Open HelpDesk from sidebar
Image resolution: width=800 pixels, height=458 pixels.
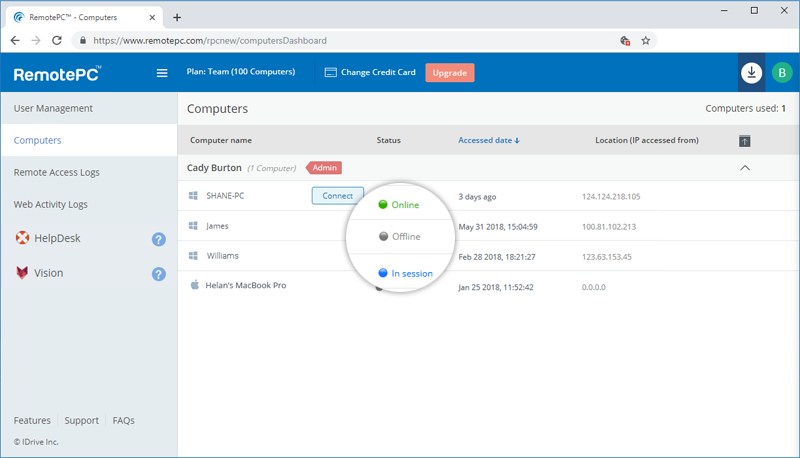[57, 238]
